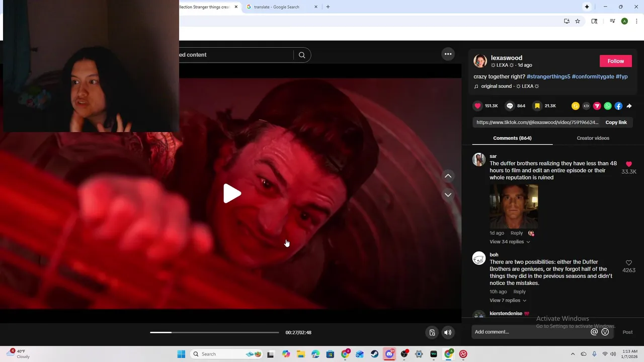
Task: Open comments via speech bubble icon
Action: coord(510,106)
